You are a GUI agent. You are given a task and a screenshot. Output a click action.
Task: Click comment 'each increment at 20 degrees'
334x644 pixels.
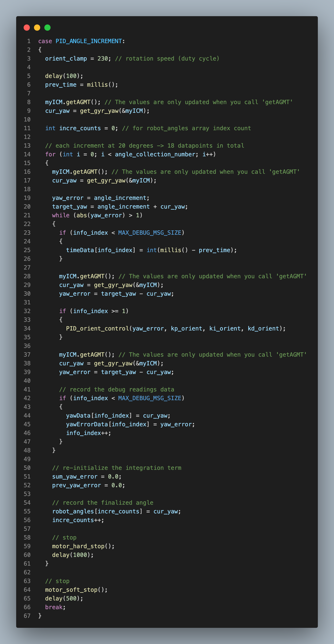pos(104,146)
